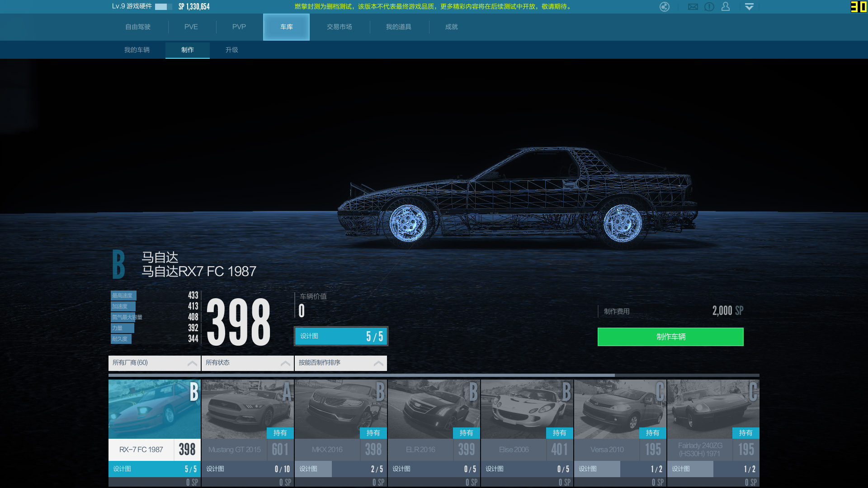Open the mail envelope icon
The height and width of the screenshot is (488, 868).
[693, 7]
